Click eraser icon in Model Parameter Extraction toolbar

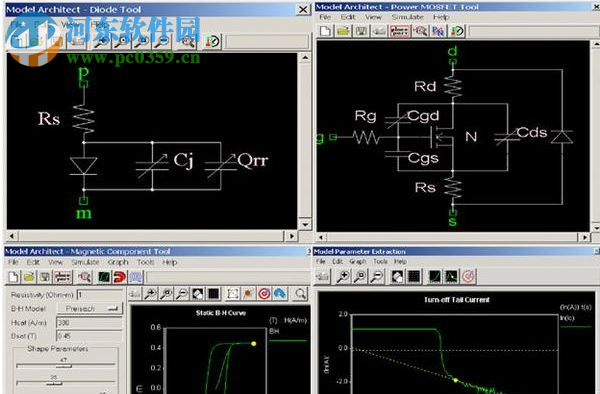pos(397,276)
